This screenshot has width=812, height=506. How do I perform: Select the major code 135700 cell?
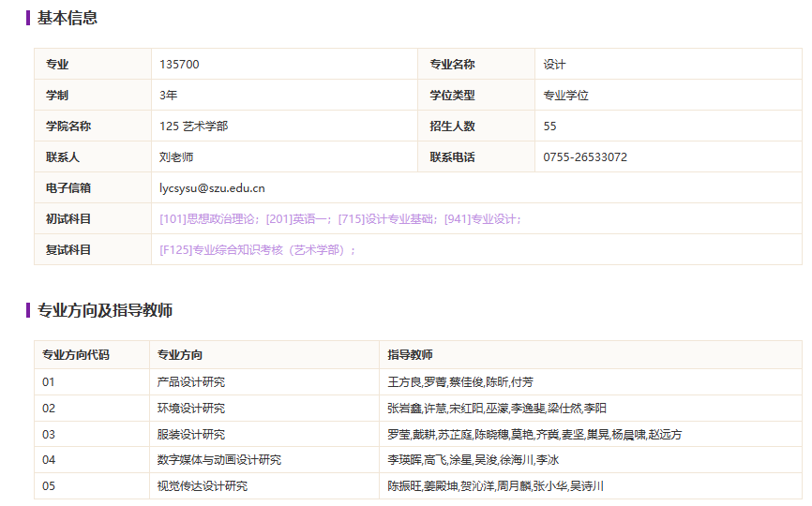coord(179,65)
